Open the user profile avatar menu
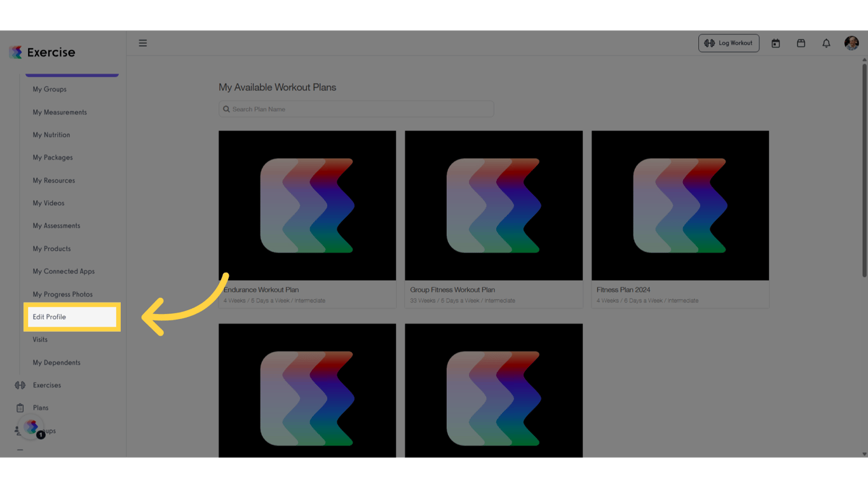Viewport: 868px width, 488px height. (851, 43)
